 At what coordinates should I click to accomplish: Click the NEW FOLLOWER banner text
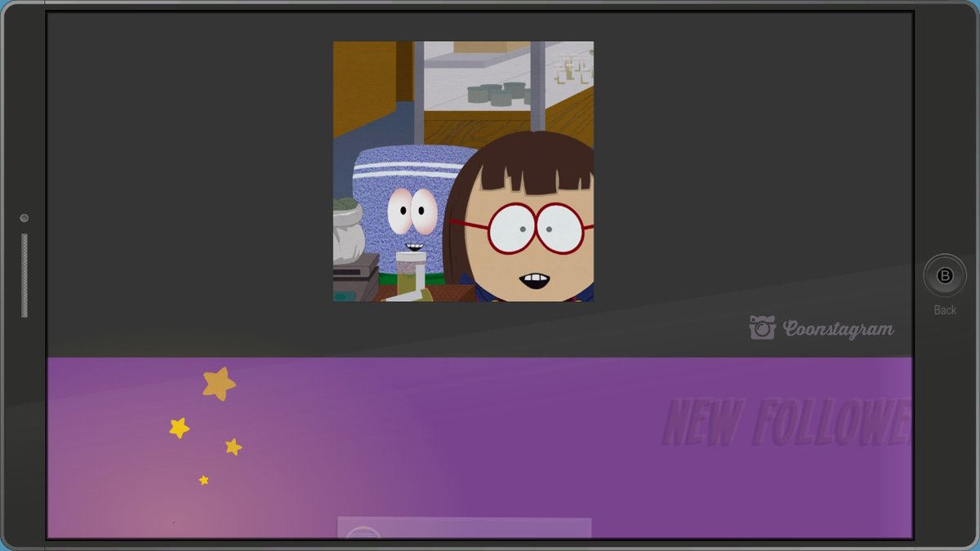pyautogui.click(x=786, y=422)
